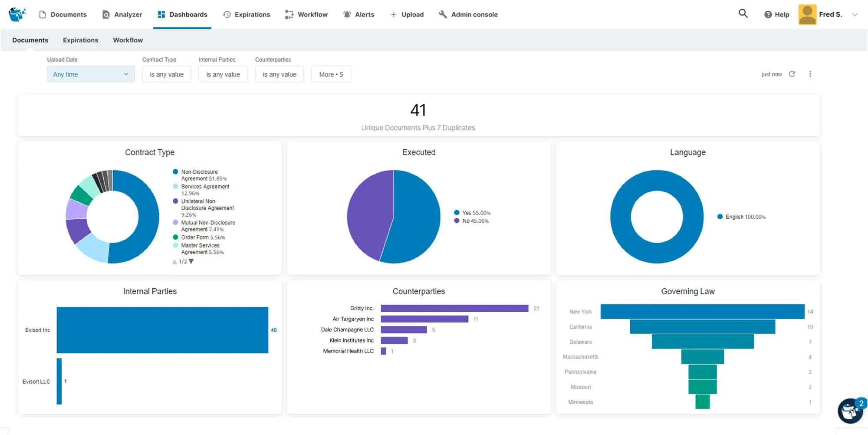Open the Help icon

coord(767,14)
